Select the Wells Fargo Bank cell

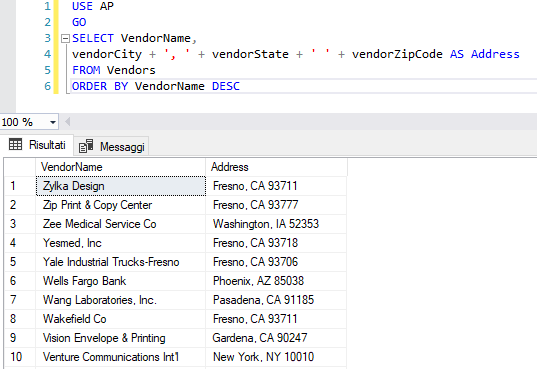(121, 281)
